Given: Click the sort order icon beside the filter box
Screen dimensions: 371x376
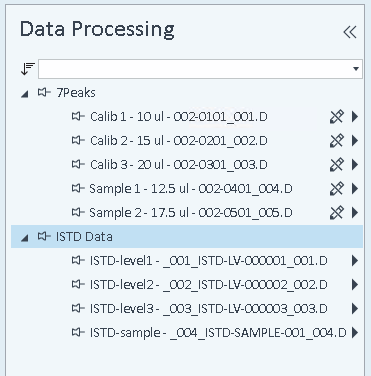Looking at the screenshot, I should point(27,69).
